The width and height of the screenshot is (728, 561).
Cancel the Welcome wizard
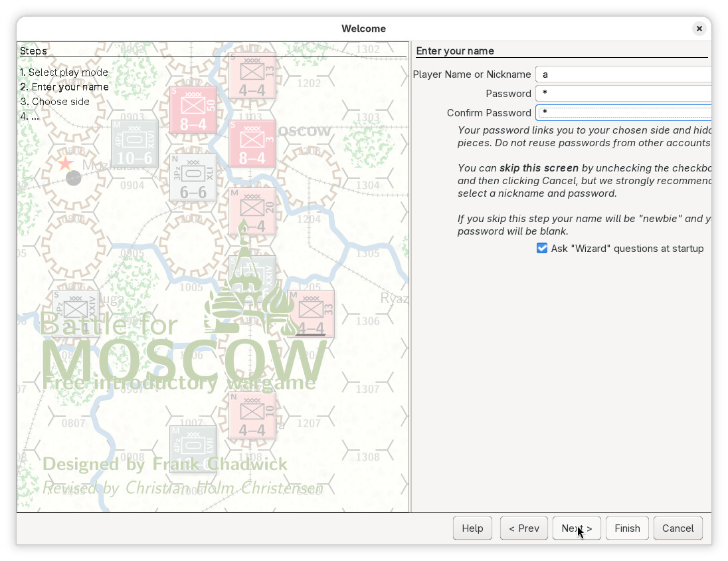click(678, 528)
